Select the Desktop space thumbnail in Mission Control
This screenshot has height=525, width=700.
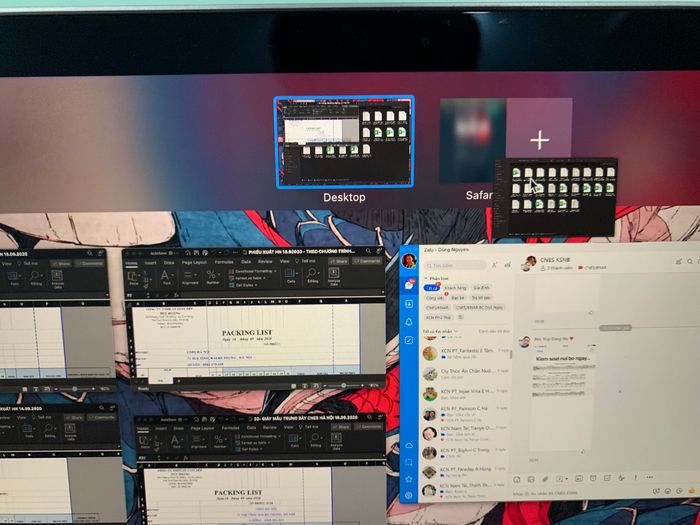[x=344, y=142]
